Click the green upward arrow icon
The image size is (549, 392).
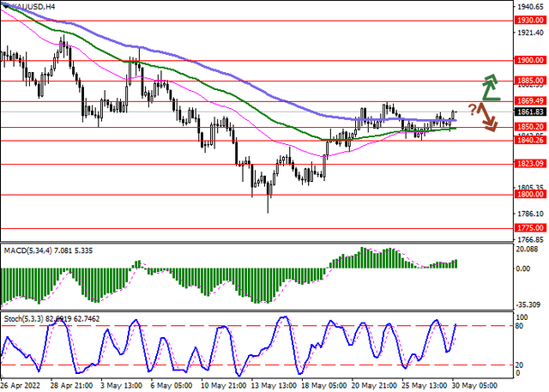(x=491, y=87)
